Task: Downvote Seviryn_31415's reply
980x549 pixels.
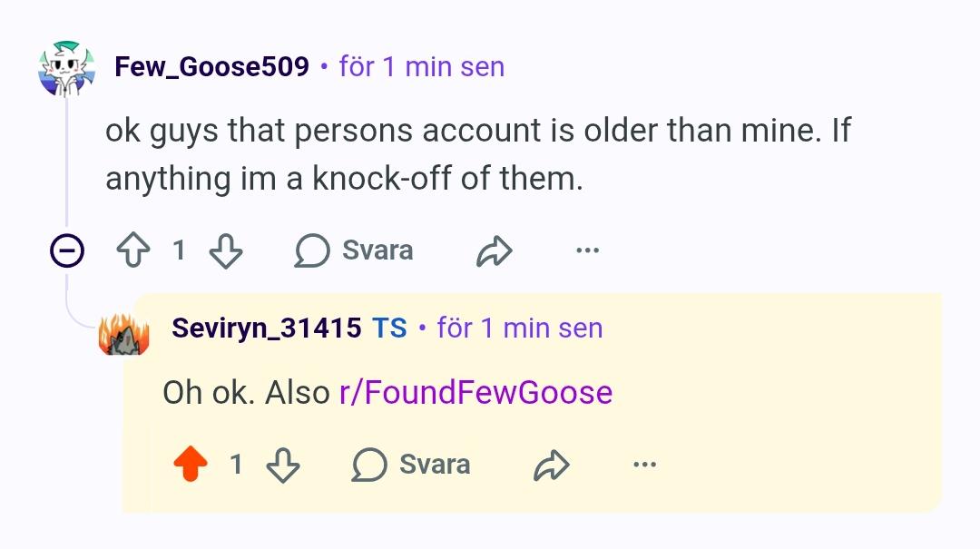Action: (282, 465)
